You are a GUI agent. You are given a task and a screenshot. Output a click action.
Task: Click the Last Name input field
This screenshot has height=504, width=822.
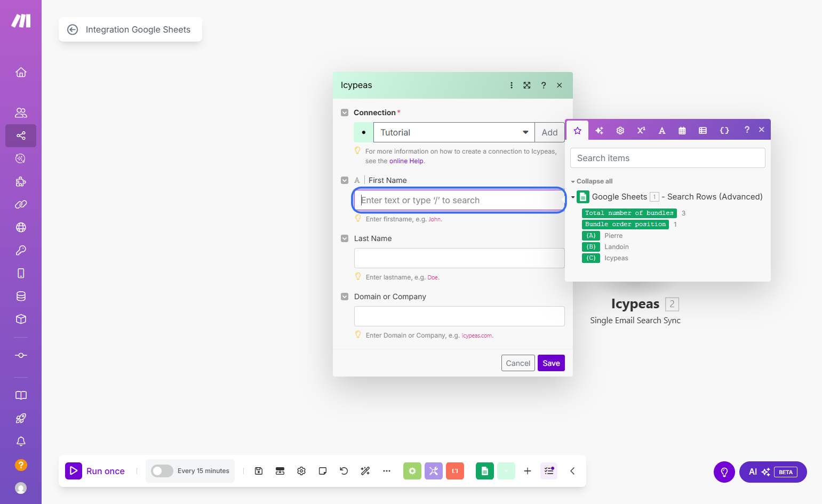point(459,258)
